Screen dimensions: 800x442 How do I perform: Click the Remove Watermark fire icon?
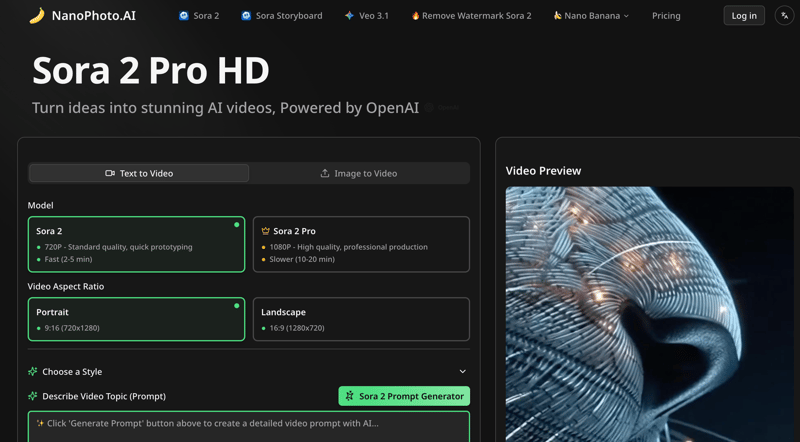click(415, 16)
